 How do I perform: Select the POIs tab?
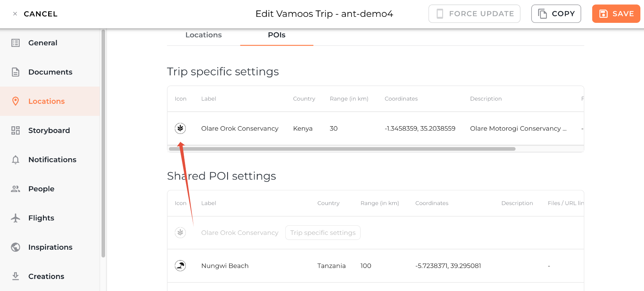click(276, 35)
